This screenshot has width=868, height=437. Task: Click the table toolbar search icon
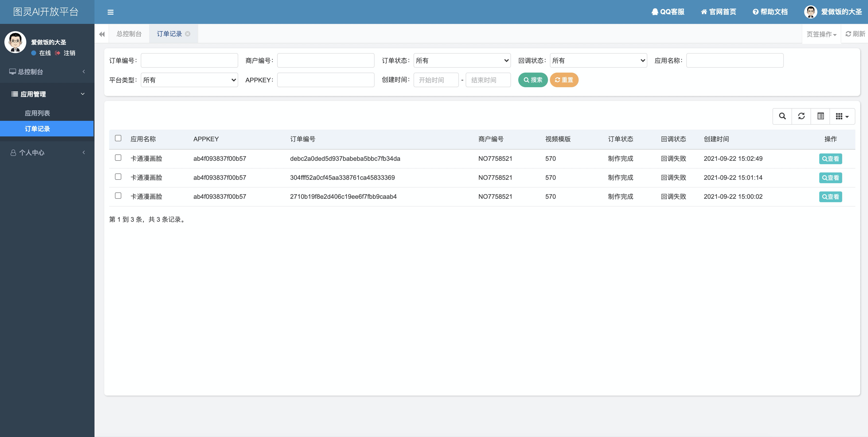click(x=782, y=116)
